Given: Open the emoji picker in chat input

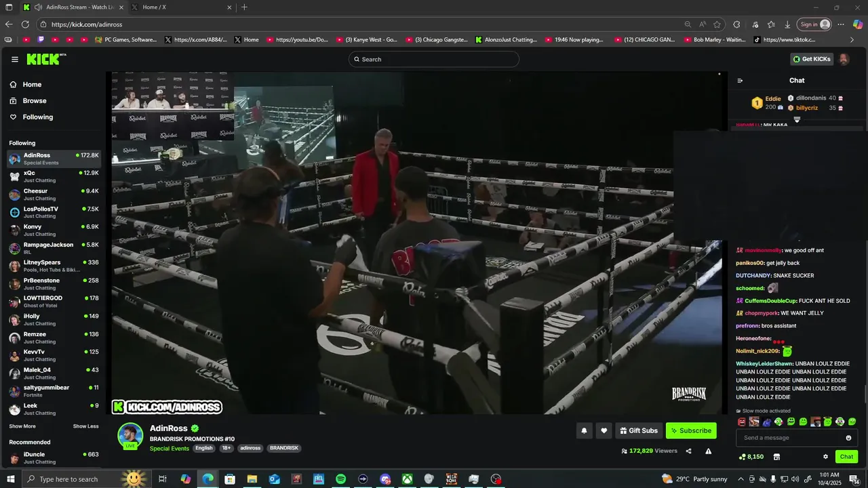Looking at the screenshot, I should click(848, 438).
